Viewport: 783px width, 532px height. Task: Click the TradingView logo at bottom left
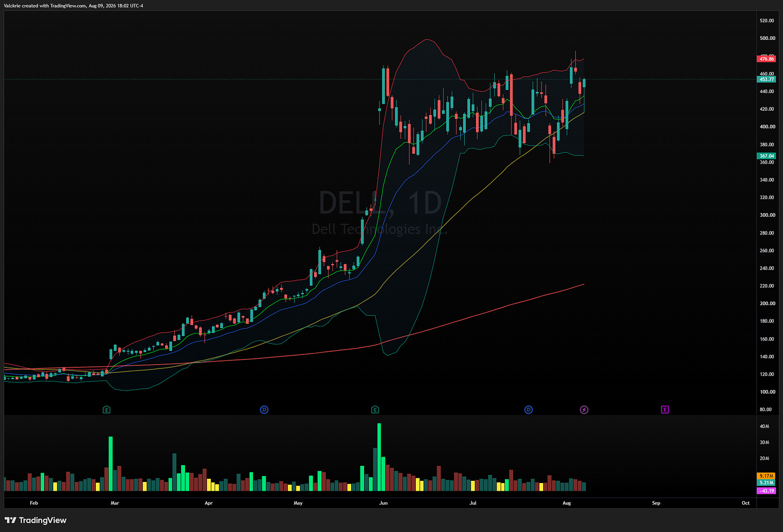point(35,520)
